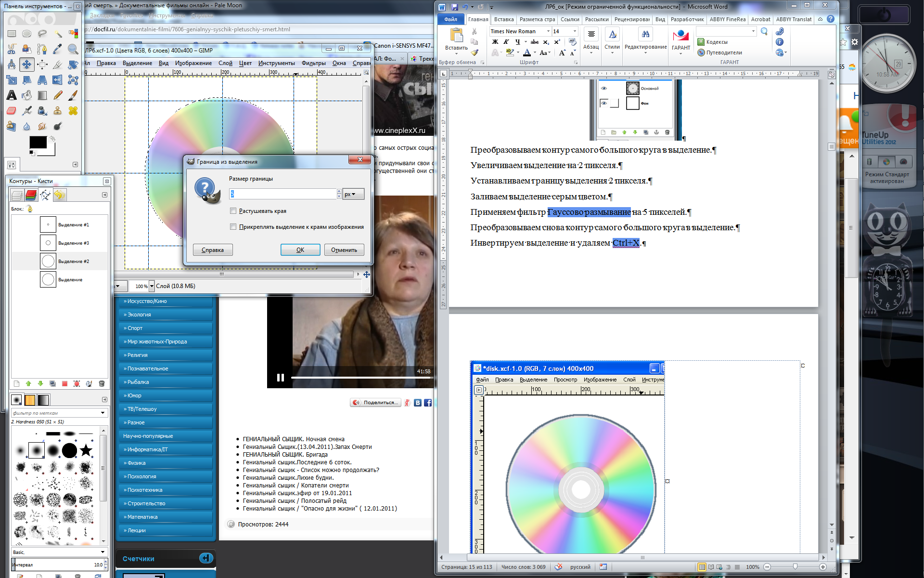Click Italic К button in Word ribbon
Screen dimensions: 924x578
[506, 42]
